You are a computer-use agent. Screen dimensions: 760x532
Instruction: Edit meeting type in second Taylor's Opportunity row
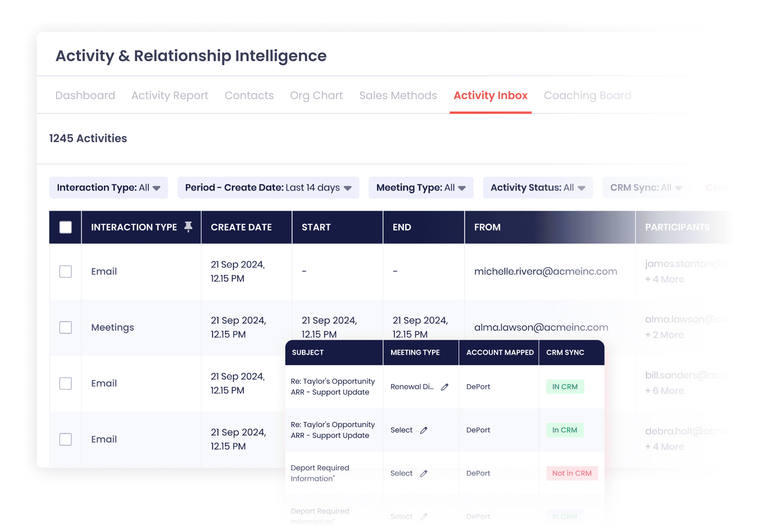pos(423,430)
